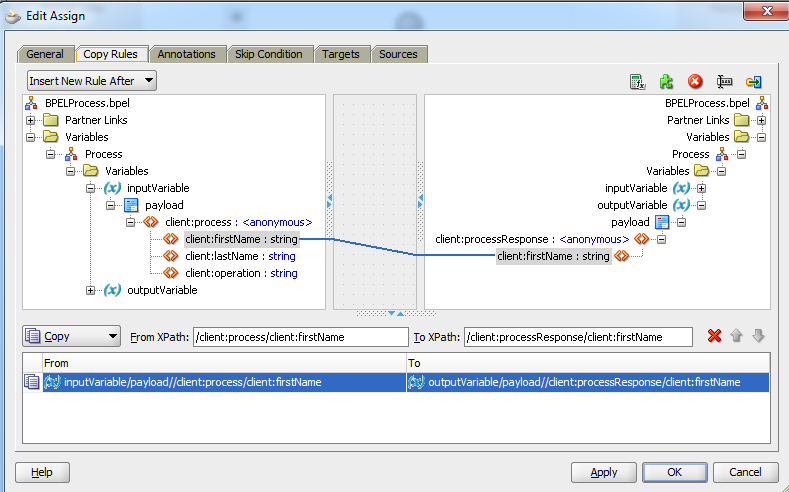Click the BPELProcess.bpel icon in the right tree
The height and width of the screenshot is (492, 789).
click(762, 103)
